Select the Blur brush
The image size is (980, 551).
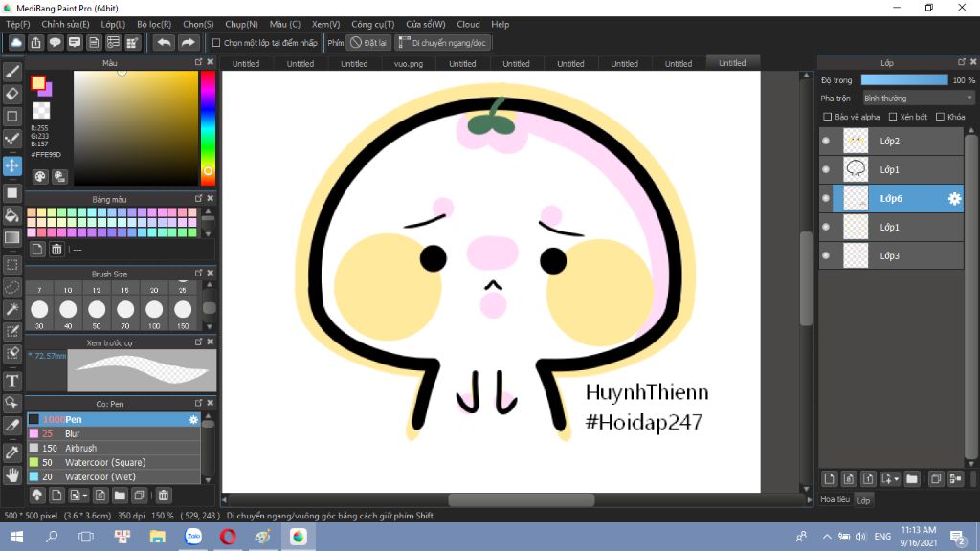point(113,433)
